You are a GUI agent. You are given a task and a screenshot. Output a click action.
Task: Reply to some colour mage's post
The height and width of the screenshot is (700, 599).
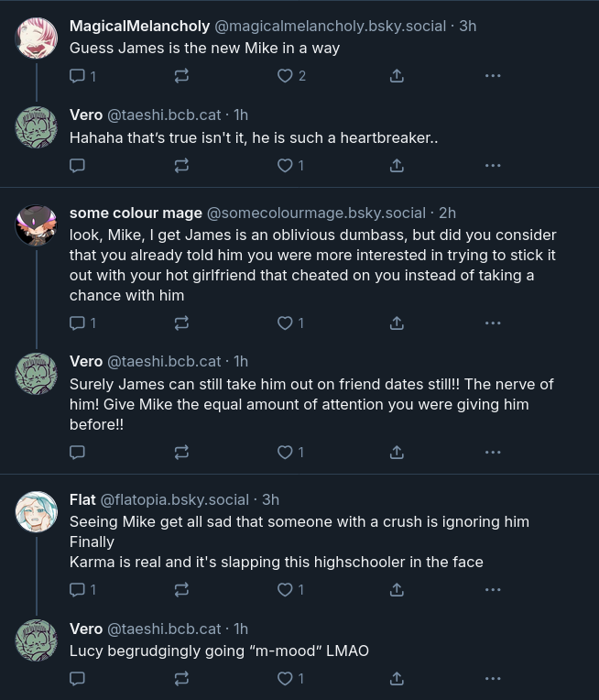[78, 323]
